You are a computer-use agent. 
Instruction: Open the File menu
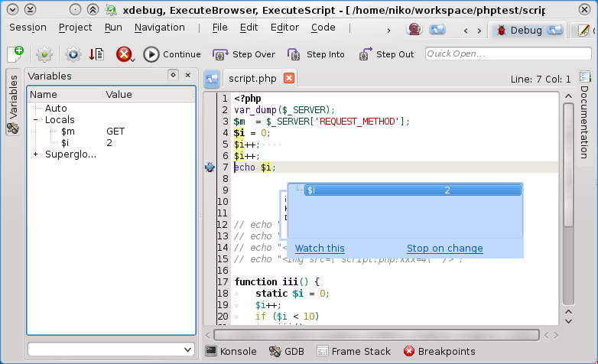[219, 28]
